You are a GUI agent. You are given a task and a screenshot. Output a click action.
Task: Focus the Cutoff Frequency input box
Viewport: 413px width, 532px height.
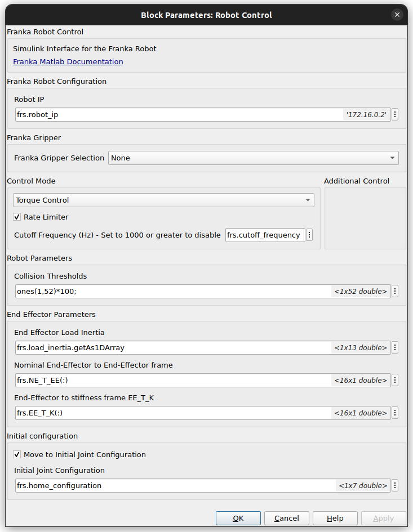265,235
